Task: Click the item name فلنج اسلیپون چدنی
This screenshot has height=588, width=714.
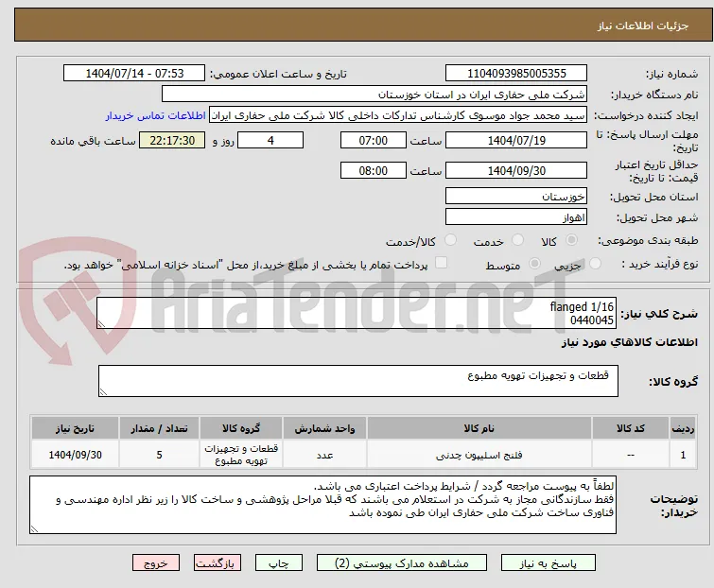Action: tap(479, 455)
